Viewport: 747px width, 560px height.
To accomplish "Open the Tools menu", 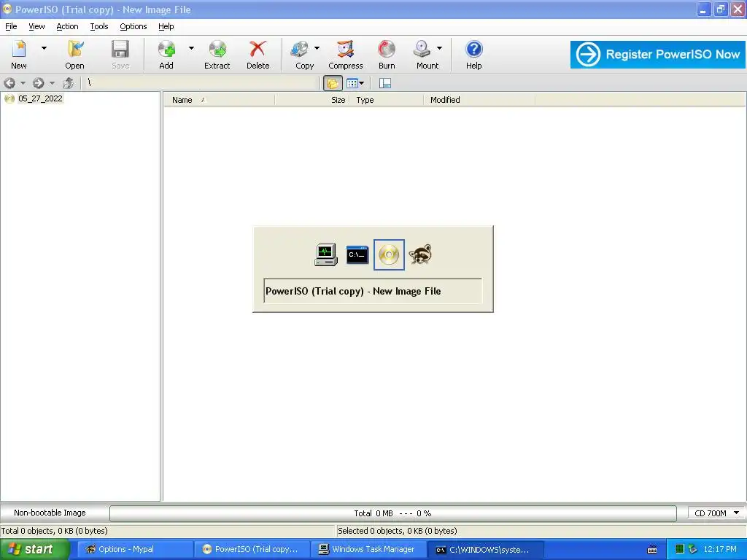I will click(99, 27).
